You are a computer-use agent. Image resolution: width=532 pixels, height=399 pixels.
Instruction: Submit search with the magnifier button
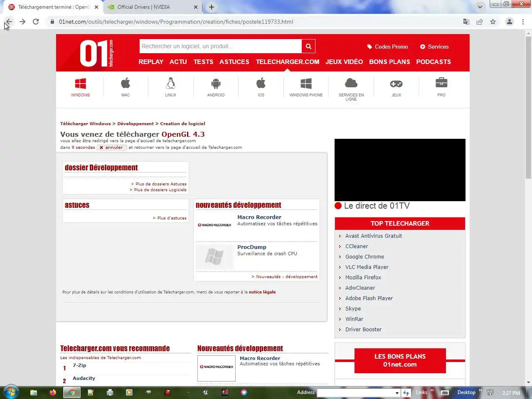pyautogui.click(x=308, y=46)
